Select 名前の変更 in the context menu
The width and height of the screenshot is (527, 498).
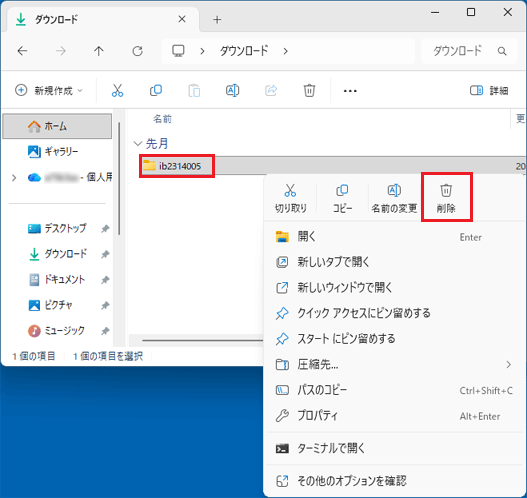pos(394,198)
